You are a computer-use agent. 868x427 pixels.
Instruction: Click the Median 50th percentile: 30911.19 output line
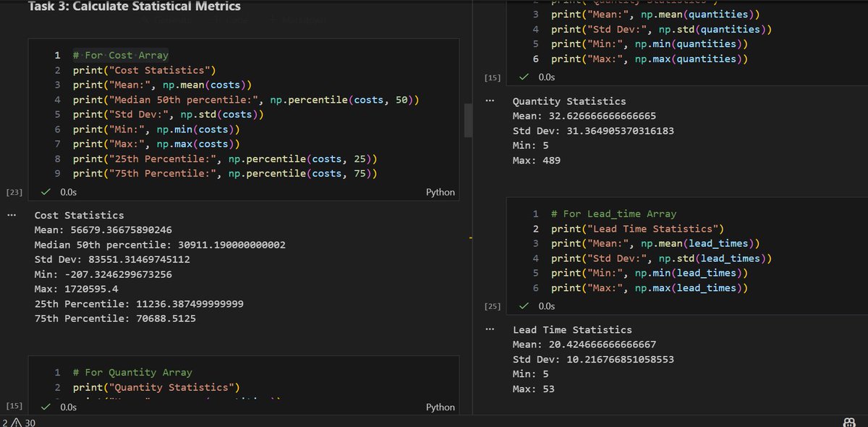(160, 245)
